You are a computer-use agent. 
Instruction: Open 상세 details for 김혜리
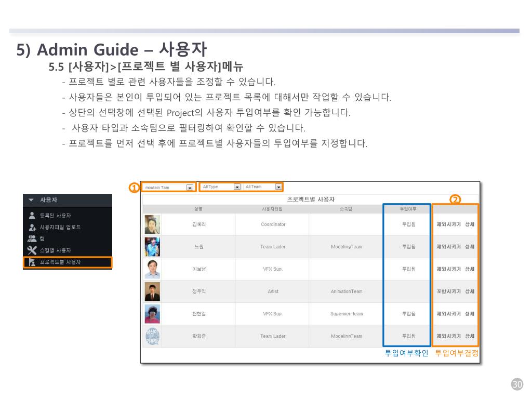(470, 224)
